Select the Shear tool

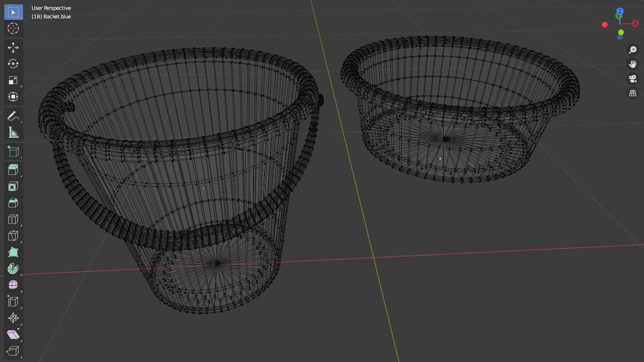tap(13, 334)
